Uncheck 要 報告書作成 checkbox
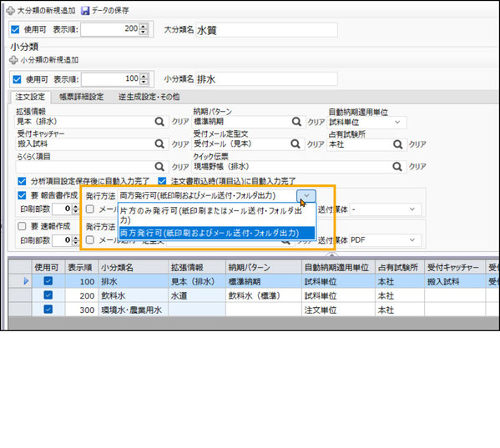This screenshot has height=448, width=500. coord(22,195)
